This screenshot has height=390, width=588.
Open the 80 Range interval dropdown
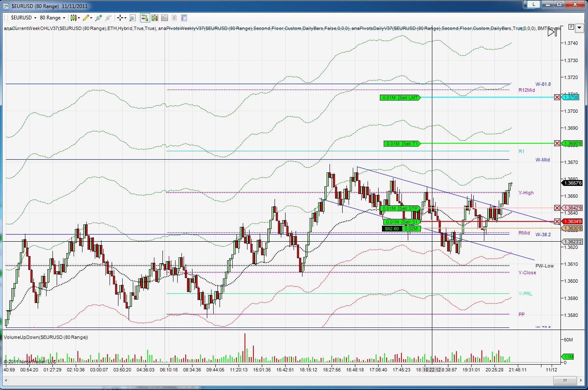[52, 18]
